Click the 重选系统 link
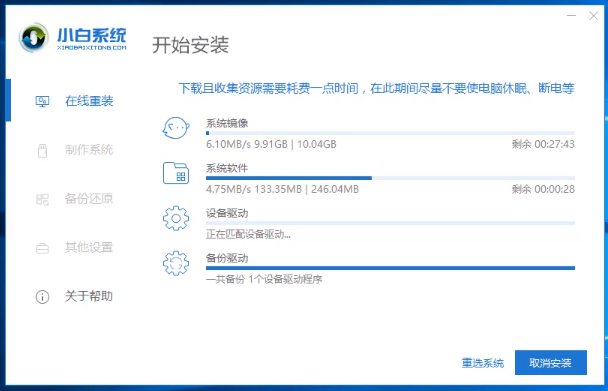The image size is (608, 391). [483, 363]
